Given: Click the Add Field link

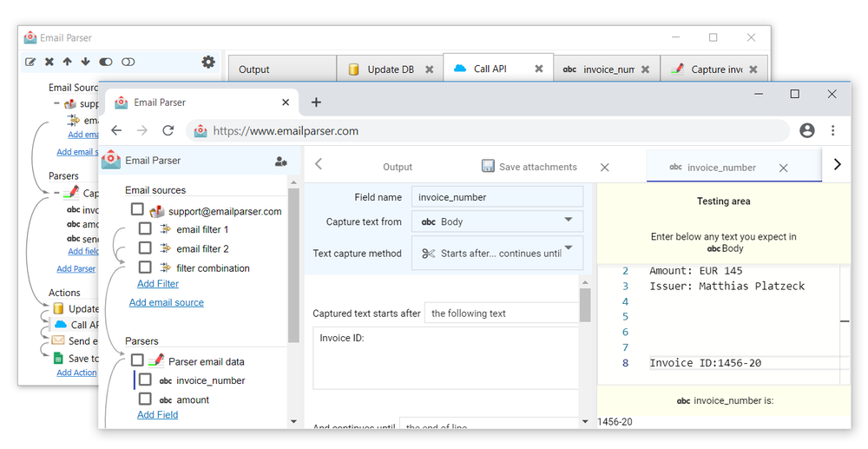Looking at the screenshot, I should (x=158, y=414).
